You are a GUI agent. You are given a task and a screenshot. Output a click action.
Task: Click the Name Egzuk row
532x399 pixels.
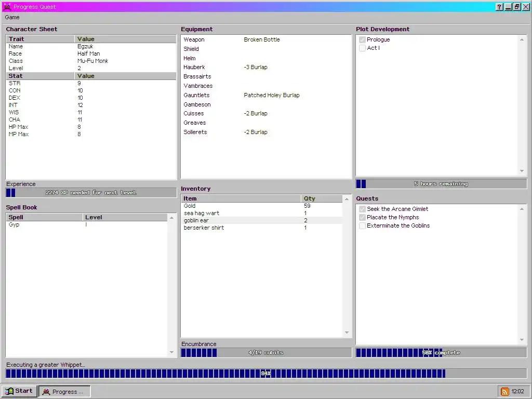click(x=91, y=46)
